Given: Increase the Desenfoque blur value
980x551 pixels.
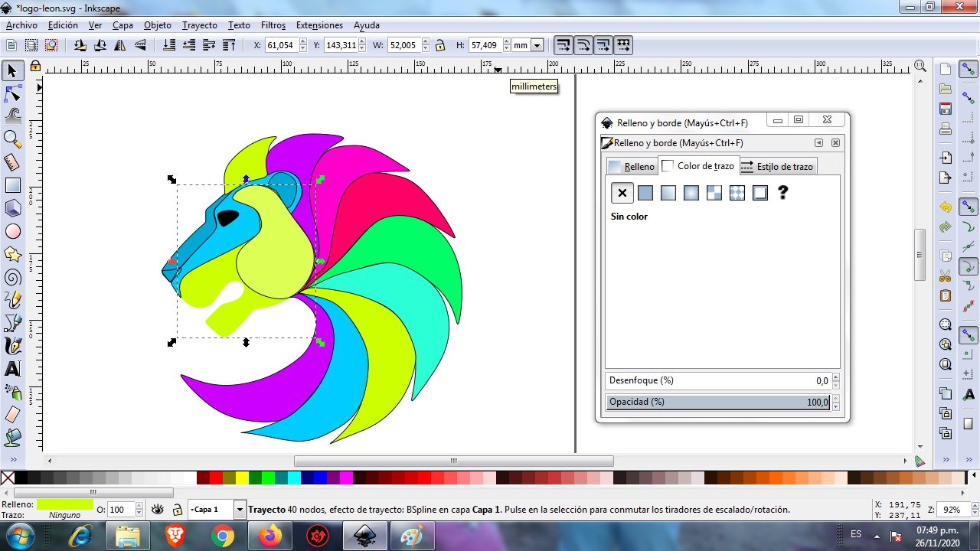Looking at the screenshot, I should pos(835,377).
